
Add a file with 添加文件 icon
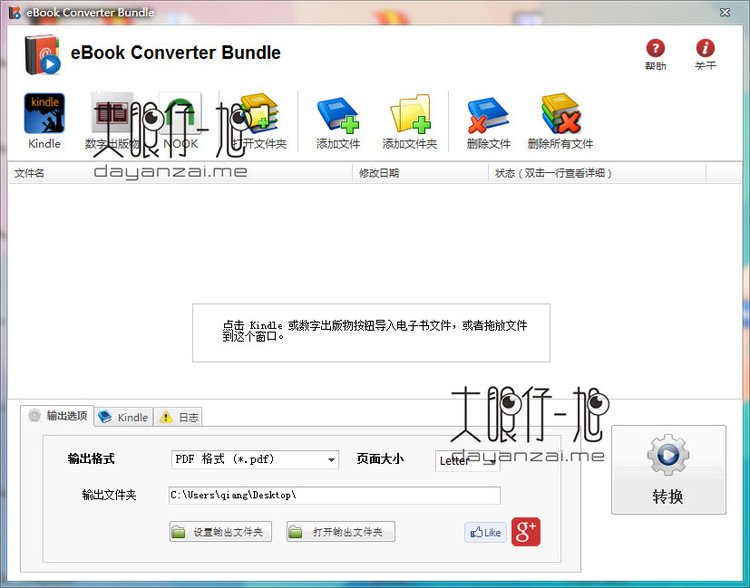338,115
